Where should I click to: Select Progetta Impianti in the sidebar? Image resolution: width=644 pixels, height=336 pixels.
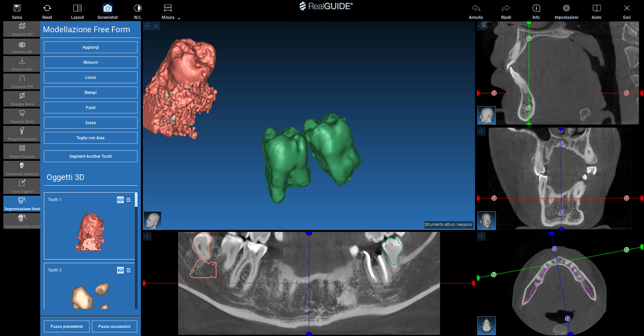(22, 134)
